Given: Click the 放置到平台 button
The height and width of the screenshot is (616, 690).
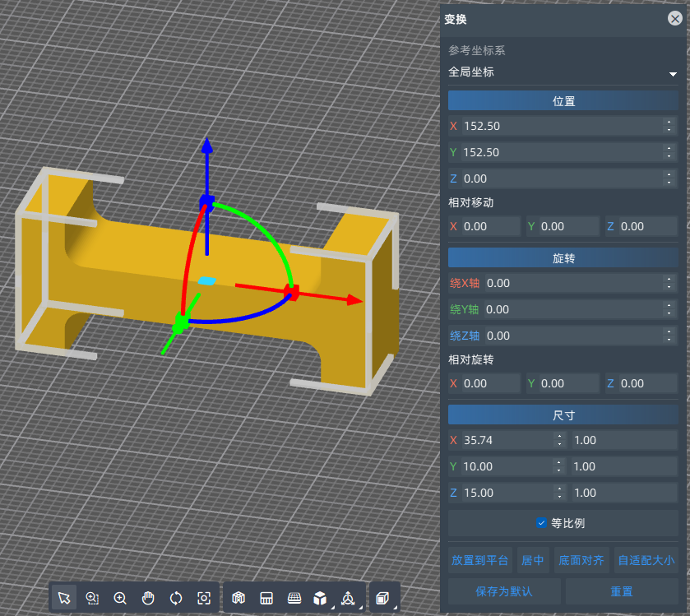Looking at the screenshot, I should (x=479, y=561).
